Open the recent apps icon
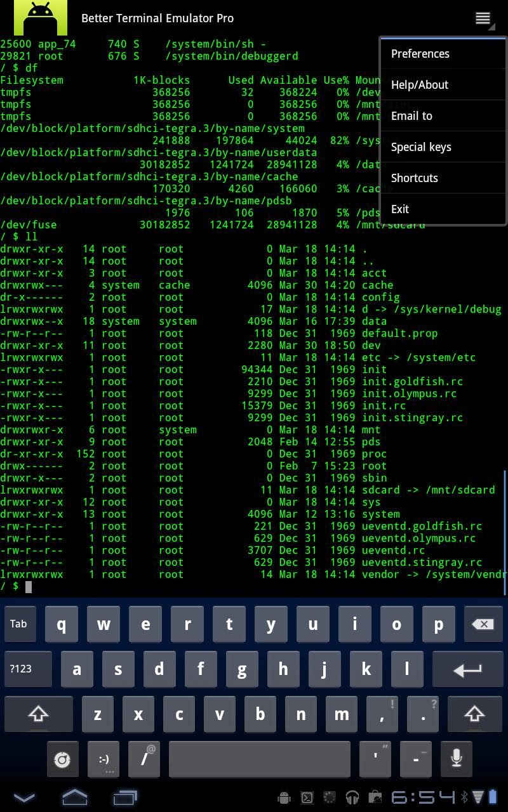Viewport: 508px width, 812px height. (x=125, y=797)
